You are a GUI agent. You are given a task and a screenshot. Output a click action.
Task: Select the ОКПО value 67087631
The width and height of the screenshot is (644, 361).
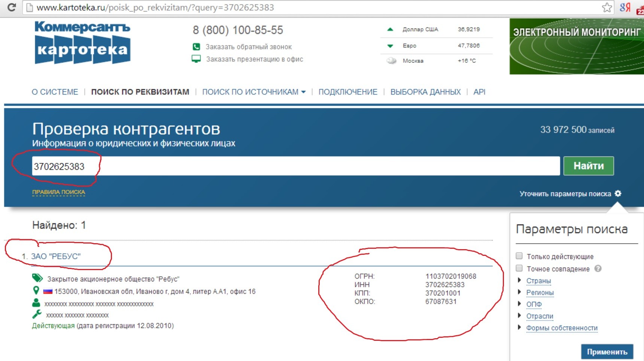441,302
